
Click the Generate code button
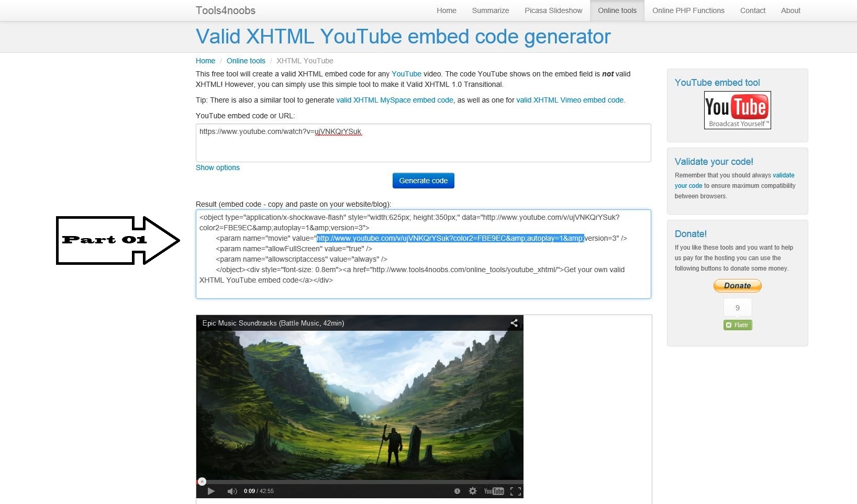tap(424, 181)
